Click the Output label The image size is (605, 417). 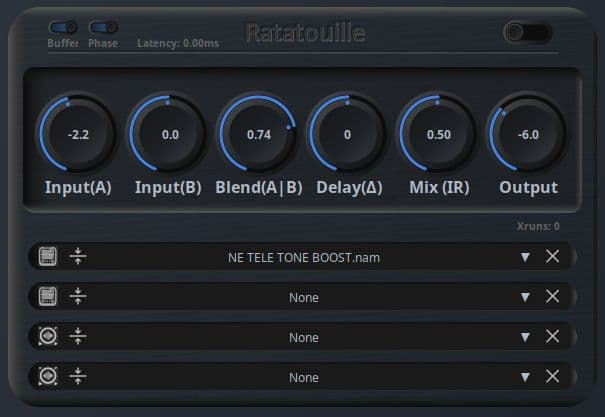pos(529,188)
